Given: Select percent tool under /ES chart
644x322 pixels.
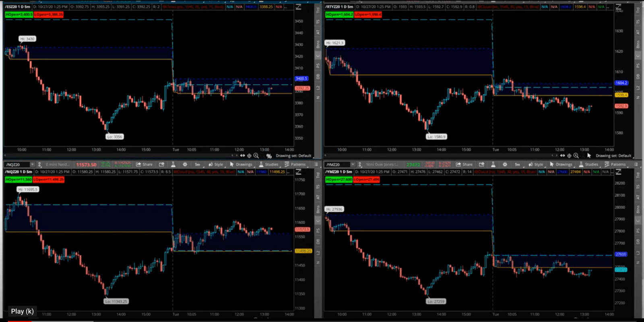Looking at the screenshot, I should (x=269, y=156).
